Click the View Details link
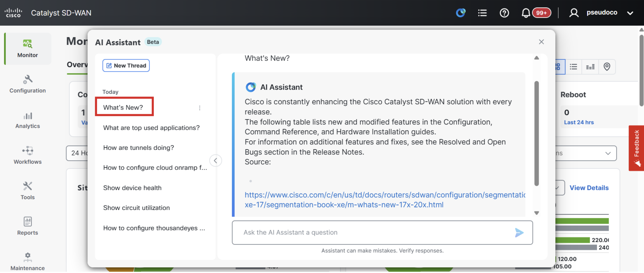The height and width of the screenshot is (273, 644). (x=589, y=188)
